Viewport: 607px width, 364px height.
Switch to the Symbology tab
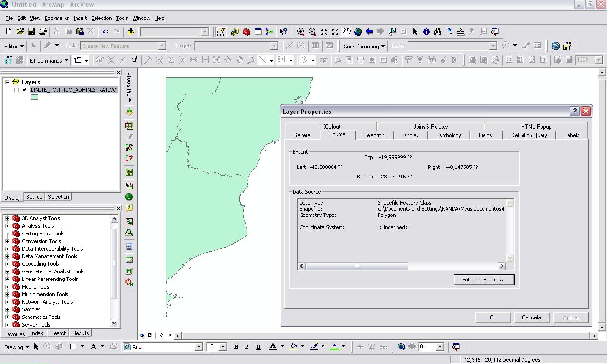(x=448, y=135)
